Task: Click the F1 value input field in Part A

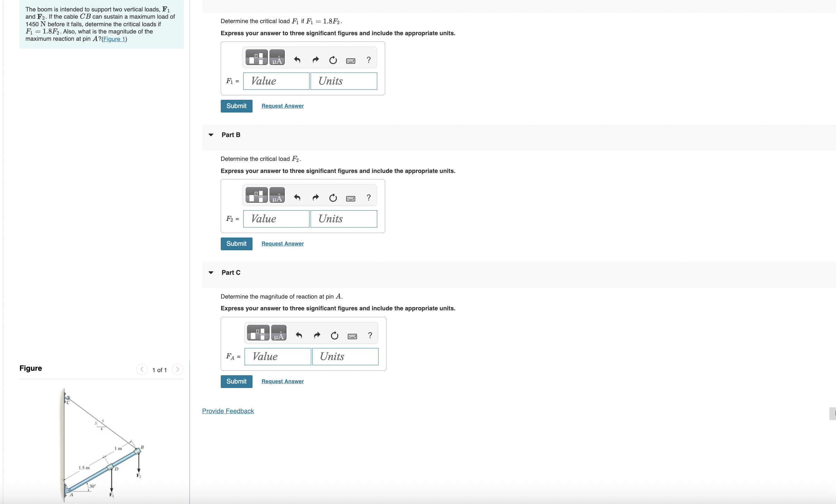Action: (x=276, y=80)
